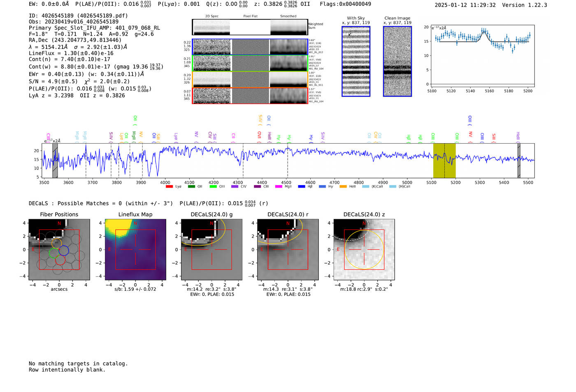Screen dimensions: 576x392
Task: Click the Pixel Flat column header
Action: coord(250,16)
